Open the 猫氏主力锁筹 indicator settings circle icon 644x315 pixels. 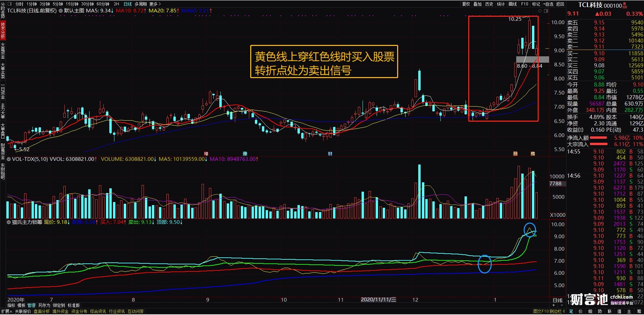(x=9, y=222)
